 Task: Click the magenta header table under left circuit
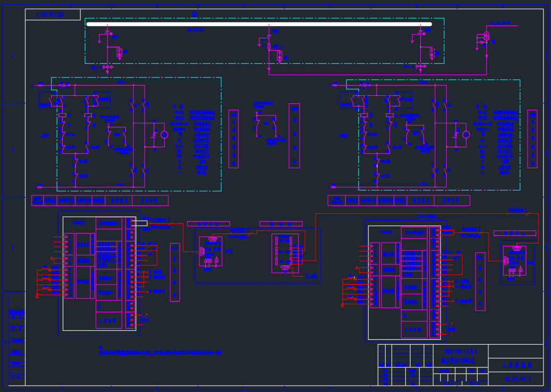(x=100, y=201)
